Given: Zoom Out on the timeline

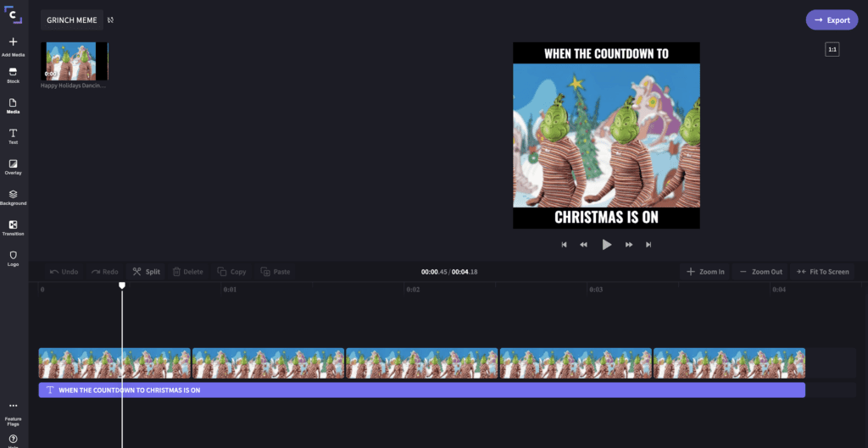Looking at the screenshot, I should [761, 272].
